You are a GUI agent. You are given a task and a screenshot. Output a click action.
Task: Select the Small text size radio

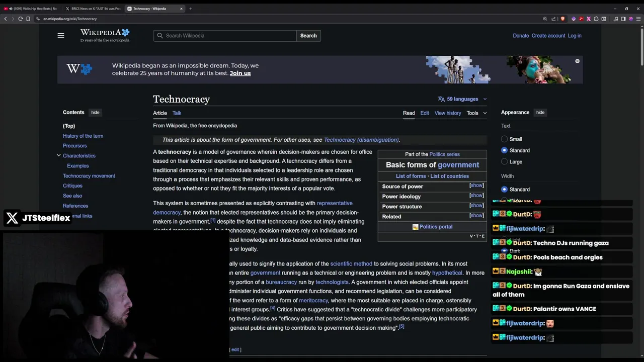click(504, 139)
